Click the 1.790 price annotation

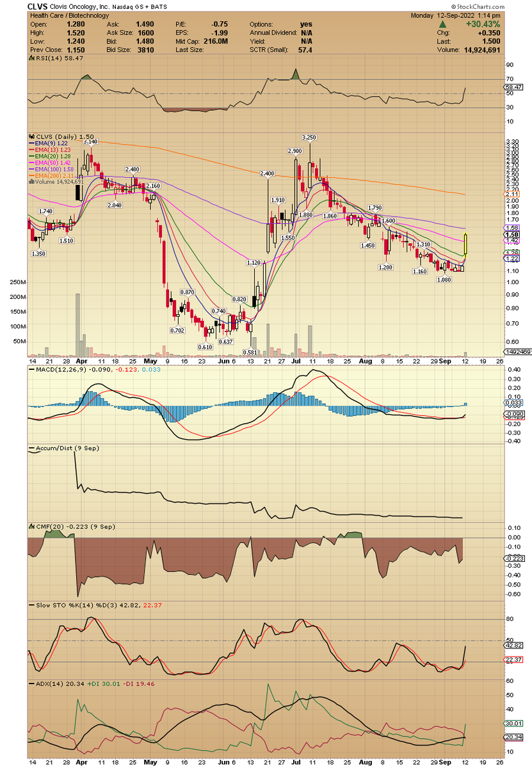tap(375, 208)
